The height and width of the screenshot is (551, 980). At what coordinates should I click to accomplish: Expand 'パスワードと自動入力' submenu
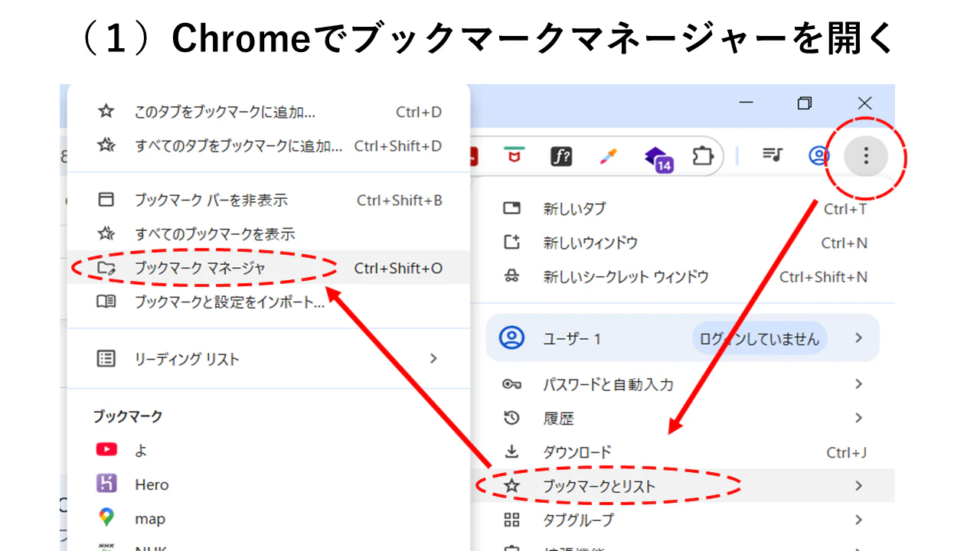pos(683,384)
